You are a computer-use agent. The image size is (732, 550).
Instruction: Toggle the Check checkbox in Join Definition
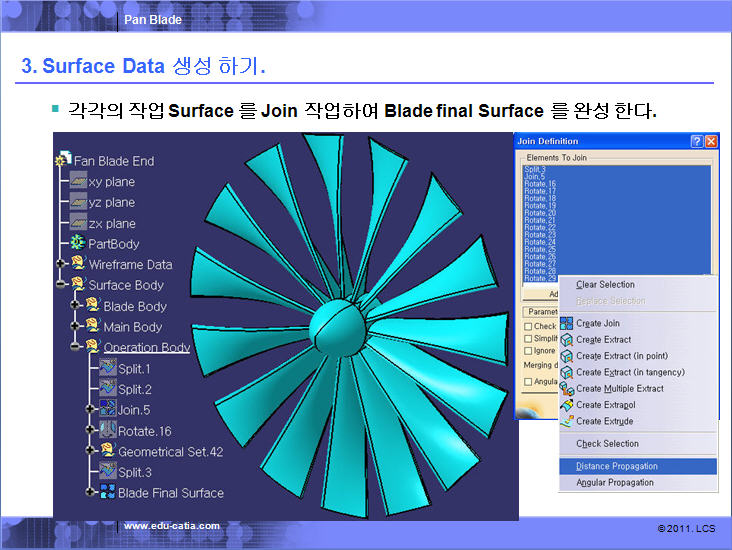(x=528, y=326)
